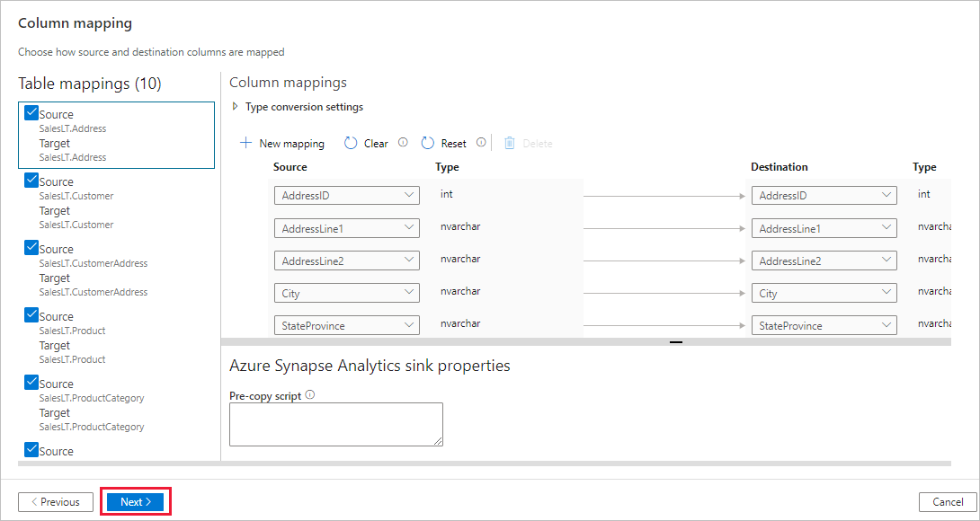
Task: Click the Next button
Action: [x=135, y=501]
